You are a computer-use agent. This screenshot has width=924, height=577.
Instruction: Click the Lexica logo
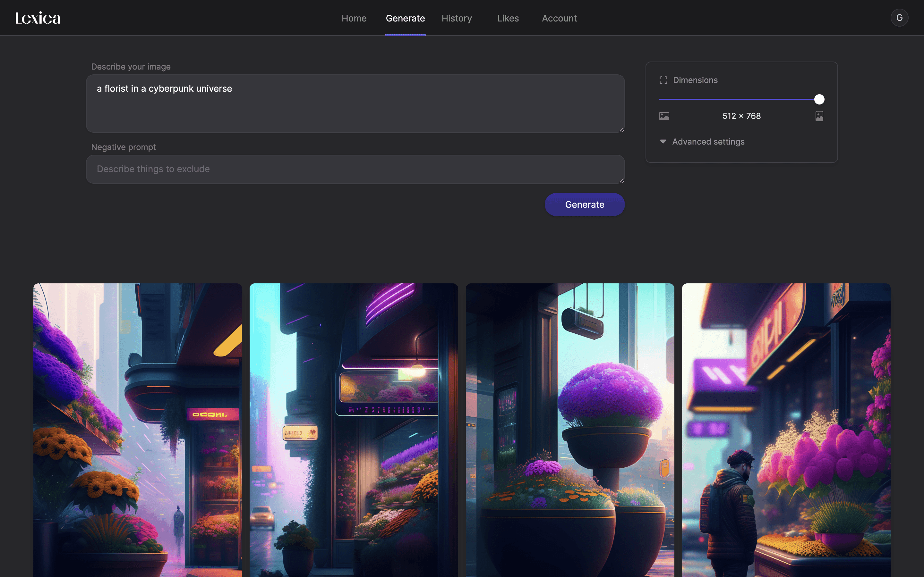click(x=38, y=18)
